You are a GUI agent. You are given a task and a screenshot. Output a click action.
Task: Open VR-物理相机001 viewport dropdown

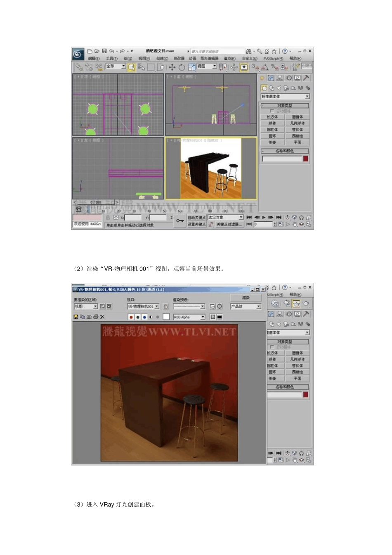point(143,306)
